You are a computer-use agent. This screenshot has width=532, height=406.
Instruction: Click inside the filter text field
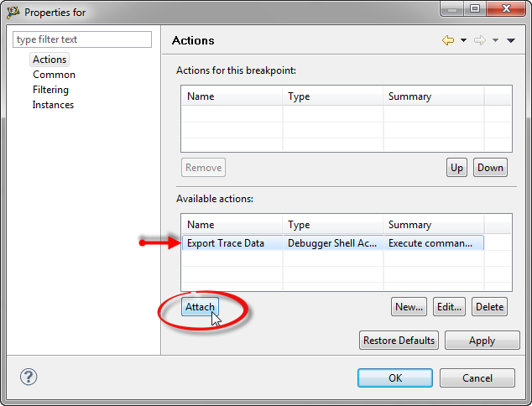[x=82, y=39]
